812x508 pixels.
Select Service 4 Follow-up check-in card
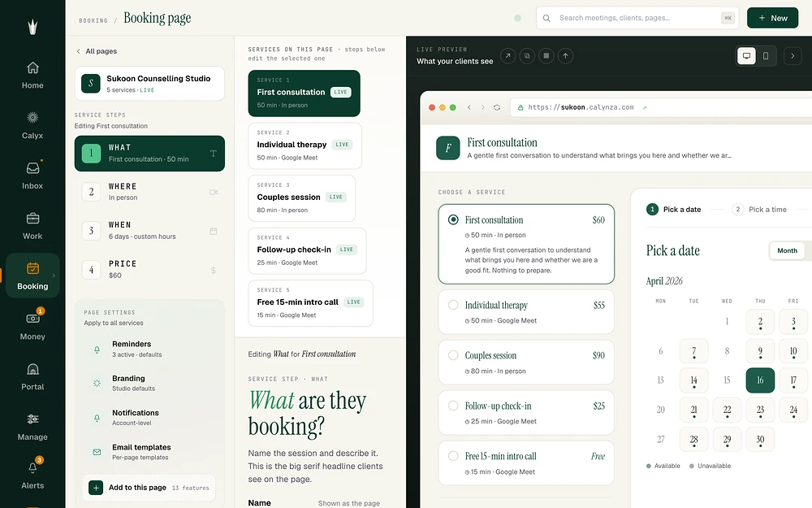[x=307, y=250]
